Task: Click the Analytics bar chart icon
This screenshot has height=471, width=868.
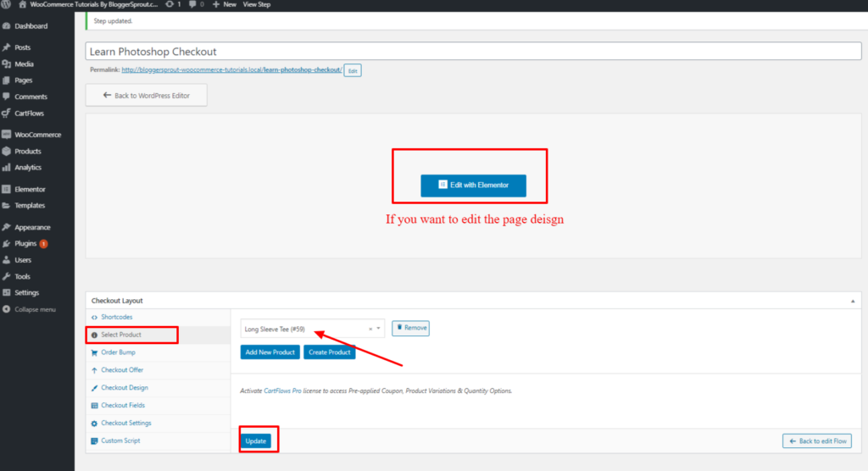Action: pyautogui.click(x=7, y=167)
